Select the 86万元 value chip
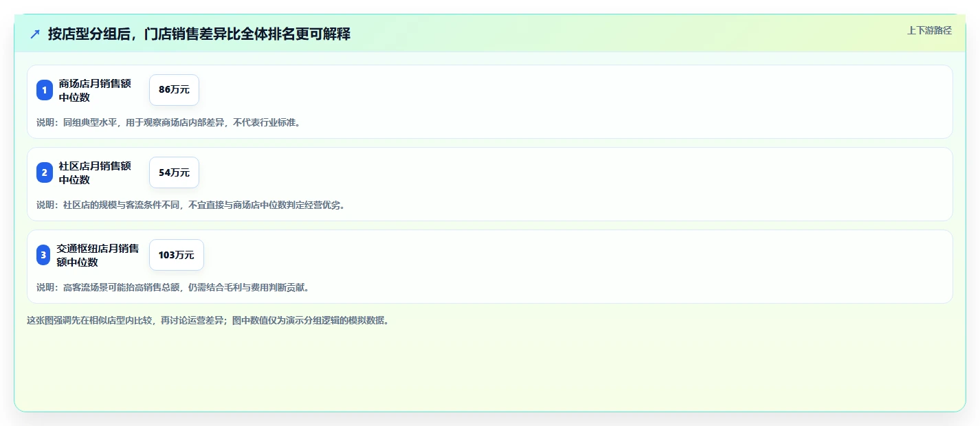The width and height of the screenshot is (980, 426). tap(174, 90)
